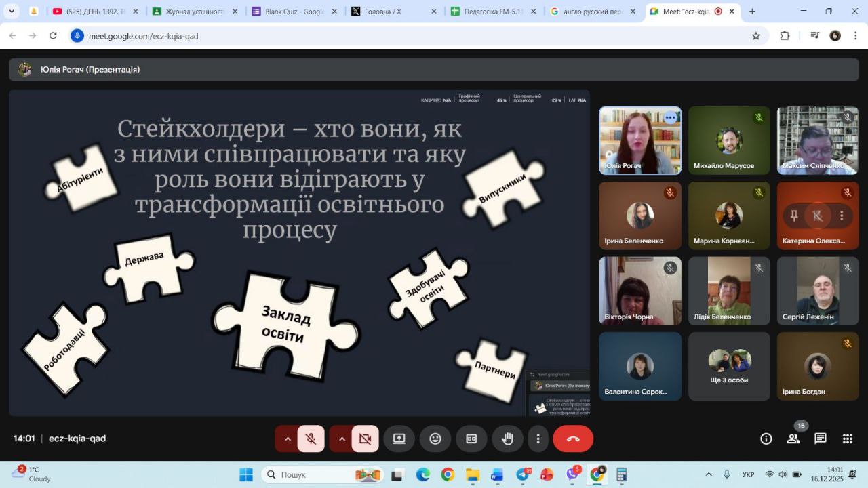Open the 'Ще 3 особи' tile
Viewport: 868px width, 488px height.
point(729,366)
